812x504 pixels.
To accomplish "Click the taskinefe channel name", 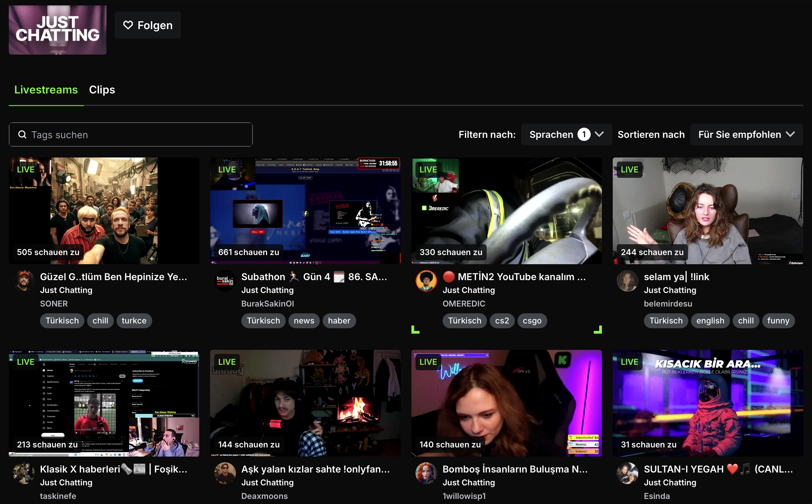I will [58, 496].
